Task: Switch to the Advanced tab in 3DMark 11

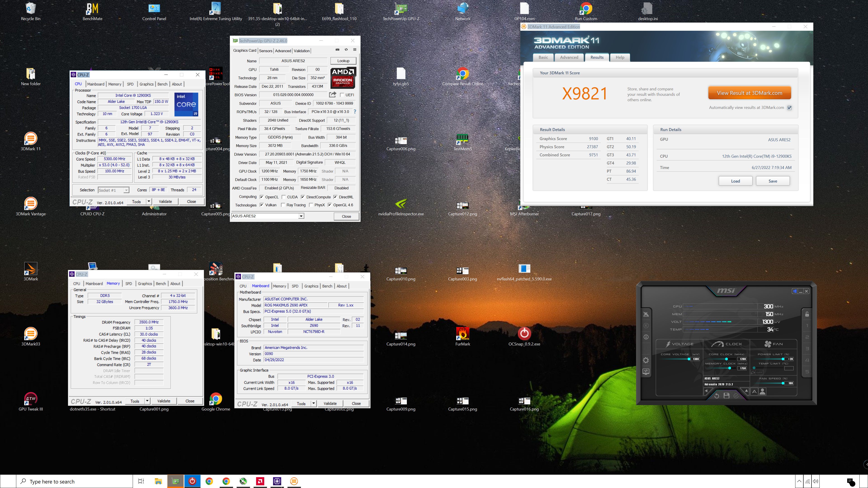Action: (x=569, y=57)
